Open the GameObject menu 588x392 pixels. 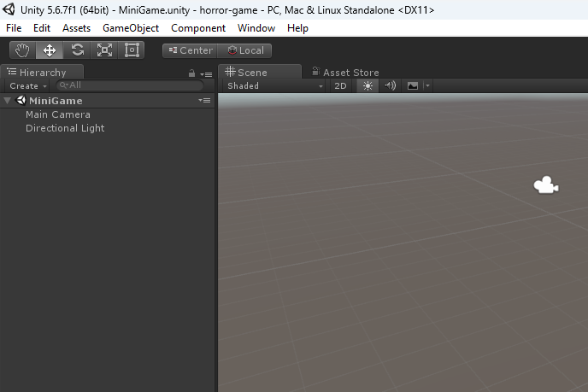(x=131, y=28)
